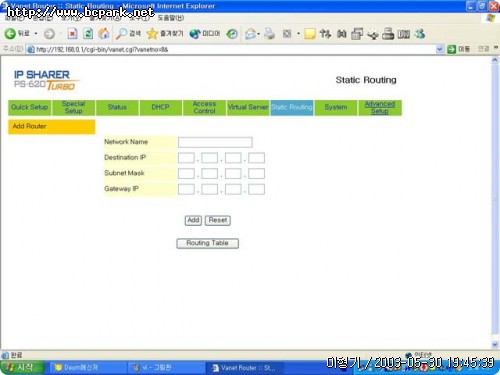The image size is (500, 375).
Task: Switch to the Daum messenger taskbar button
Action: 88,368
